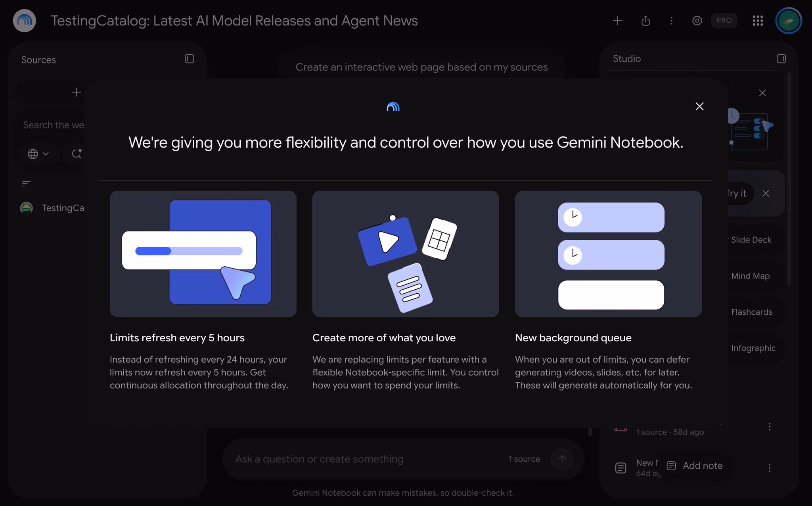Click the send arrow button
812x506 pixels.
tap(562, 459)
